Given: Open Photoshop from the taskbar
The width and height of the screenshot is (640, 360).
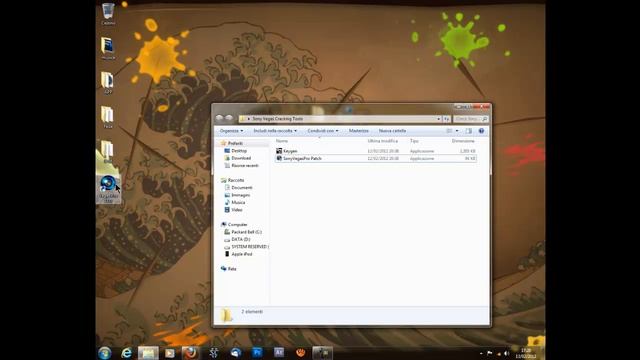Looking at the screenshot, I should (x=257, y=353).
